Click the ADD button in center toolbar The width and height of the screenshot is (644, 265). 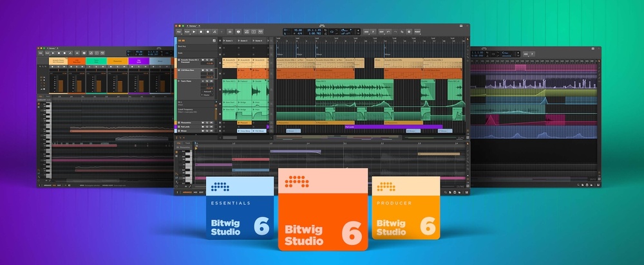366,31
